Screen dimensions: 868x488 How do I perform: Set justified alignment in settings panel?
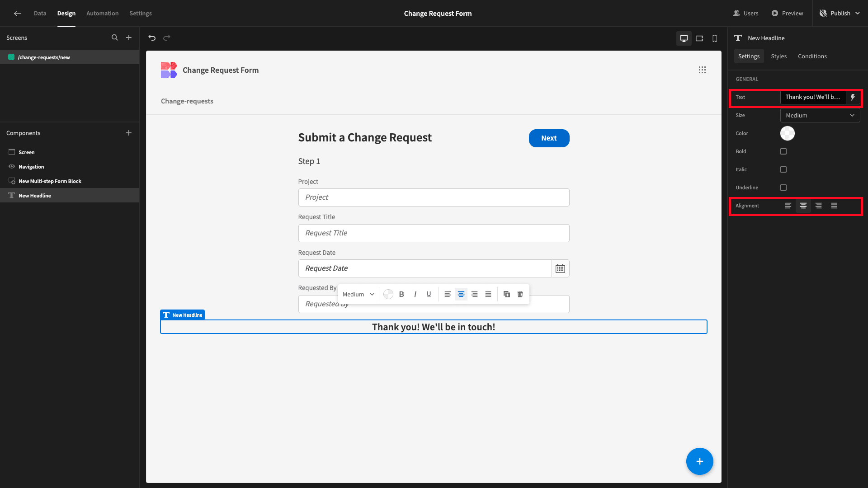pos(834,206)
